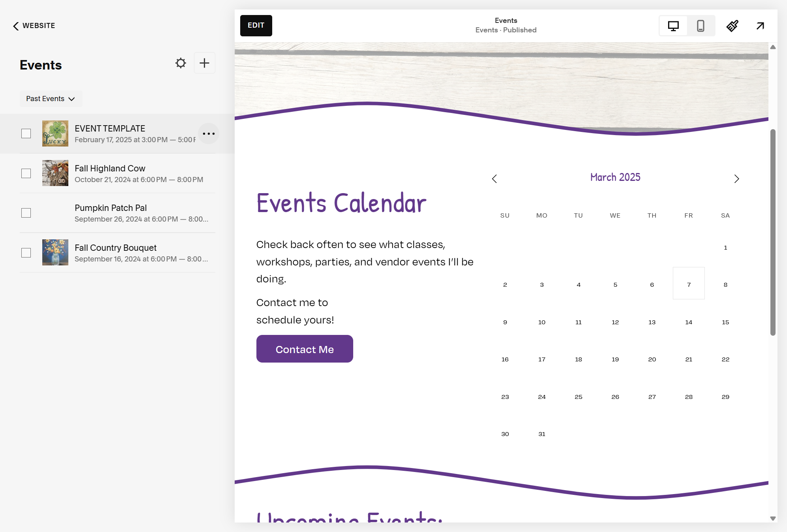This screenshot has height=532, width=787.
Task: Click the EDIT button
Action: [256, 26]
